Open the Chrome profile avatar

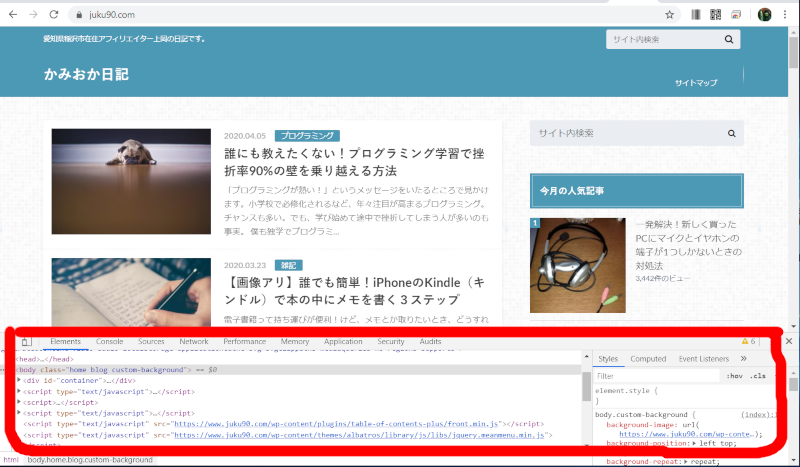tap(764, 15)
